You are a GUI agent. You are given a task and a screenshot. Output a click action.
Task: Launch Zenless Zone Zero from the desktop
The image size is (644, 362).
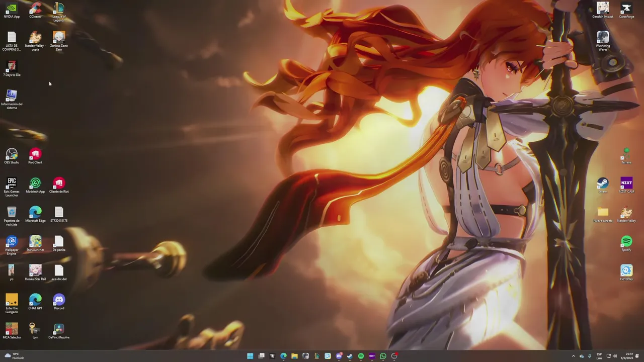59,41
